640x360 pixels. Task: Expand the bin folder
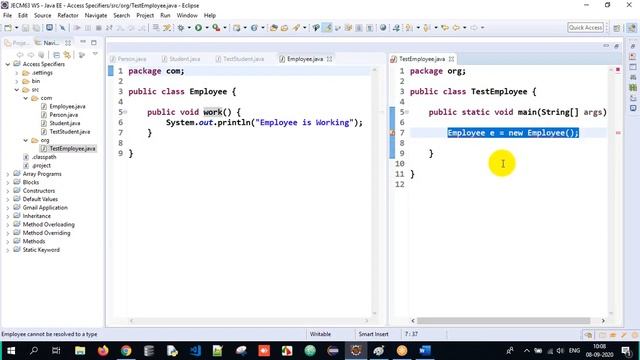tap(17, 81)
